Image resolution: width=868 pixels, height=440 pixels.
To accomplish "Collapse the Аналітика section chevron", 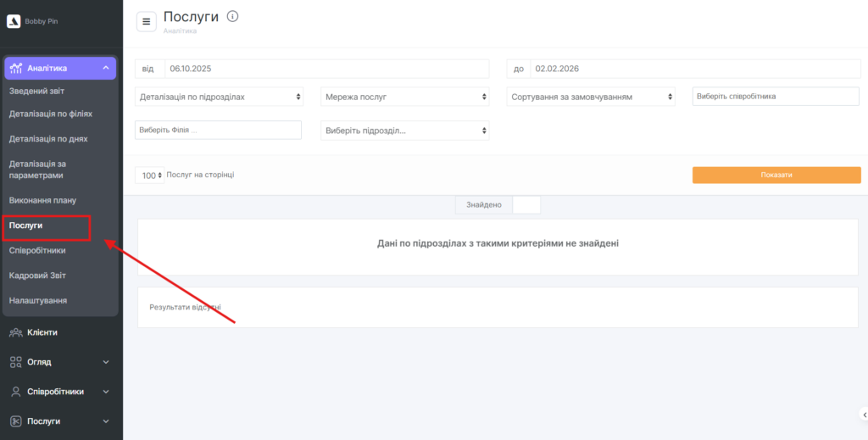I will click(x=106, y=68).
